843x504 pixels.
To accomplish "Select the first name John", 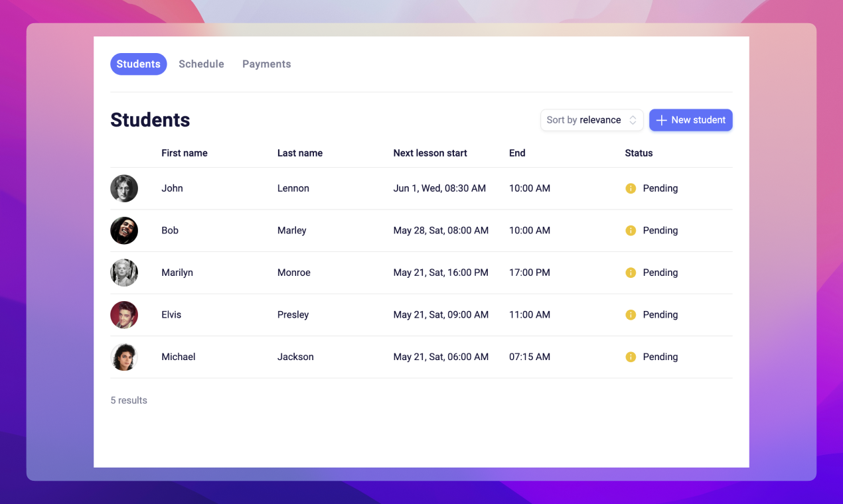I will (172, 188).
